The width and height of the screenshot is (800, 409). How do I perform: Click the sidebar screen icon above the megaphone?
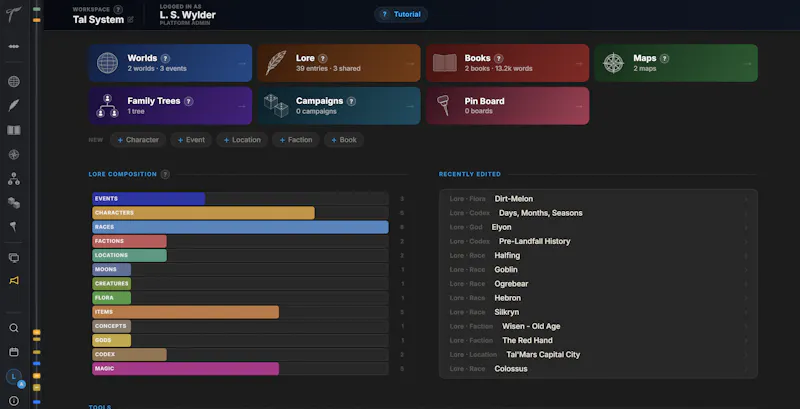[14, 258]
